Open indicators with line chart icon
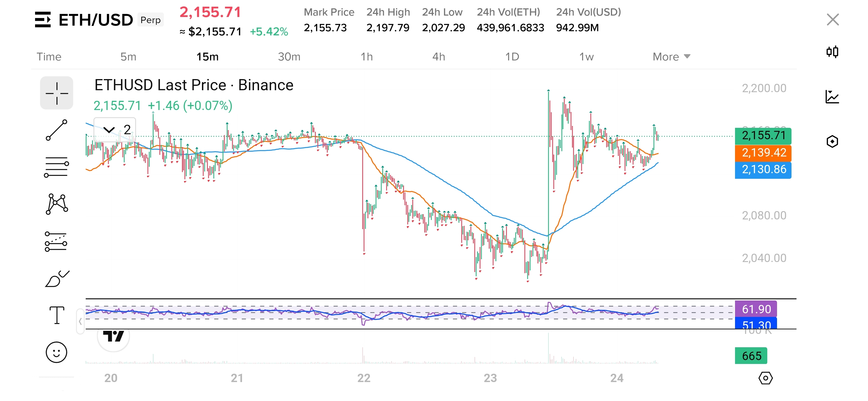This screenshot has width=868, height=401. point(832,97)
